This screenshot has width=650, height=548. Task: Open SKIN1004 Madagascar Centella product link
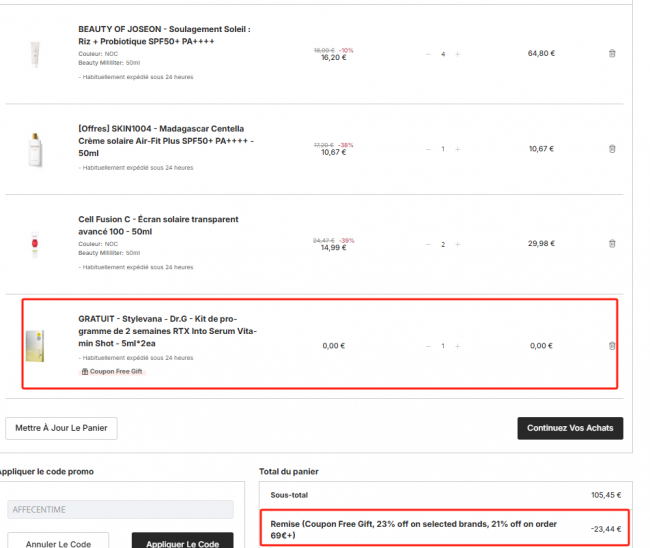click(166, 141)
